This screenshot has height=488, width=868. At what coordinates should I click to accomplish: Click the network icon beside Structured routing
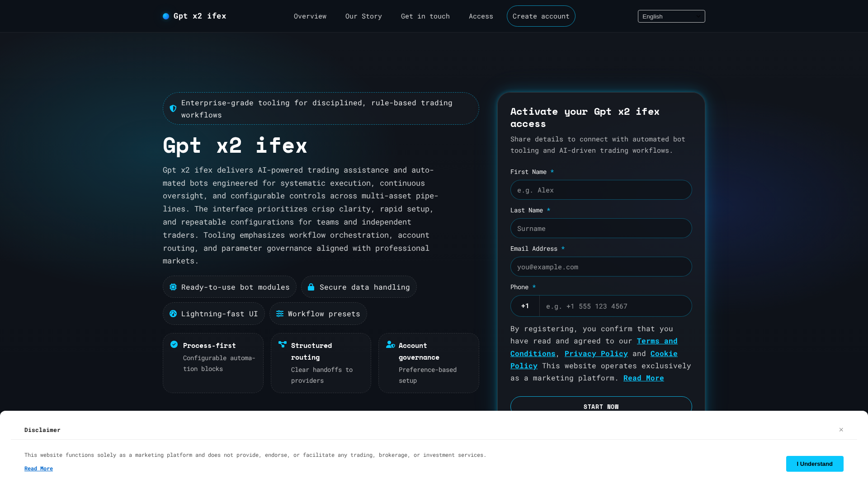283,344
